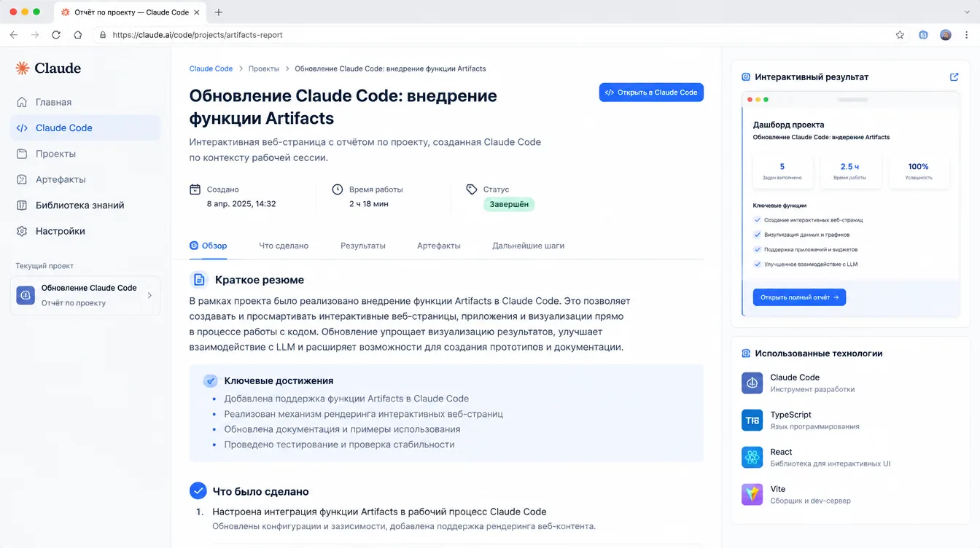The height and width of the screenshot is (548, 980).
Task: Toggle Улучшенное взаимодействие с LLM checkbox
Action: pos(757,264)
